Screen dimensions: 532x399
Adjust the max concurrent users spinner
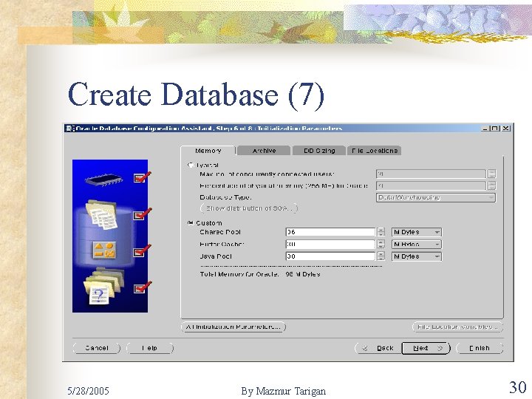pyautogui.click(x=491, y=174)
